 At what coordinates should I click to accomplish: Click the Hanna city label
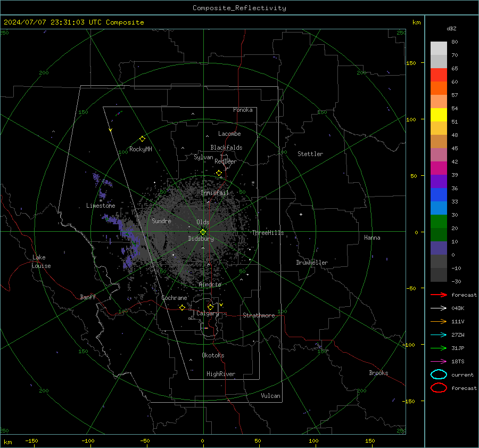coord(372,238)
